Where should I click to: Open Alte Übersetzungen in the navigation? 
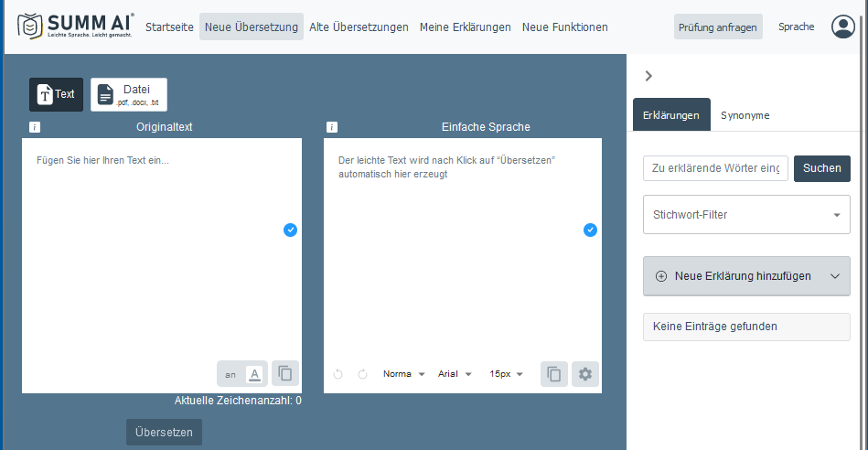click(359, 27)
